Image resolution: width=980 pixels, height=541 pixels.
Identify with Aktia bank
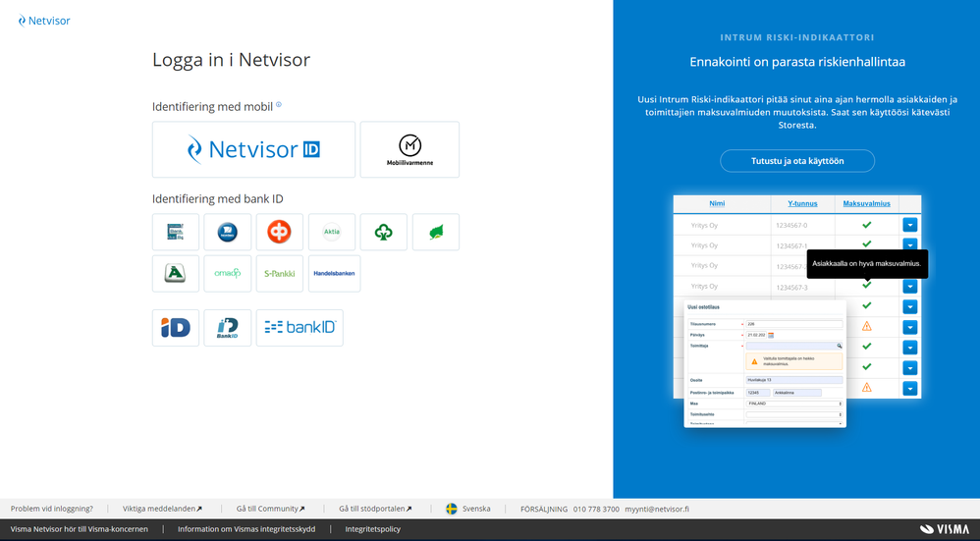(x=332, y=232)
